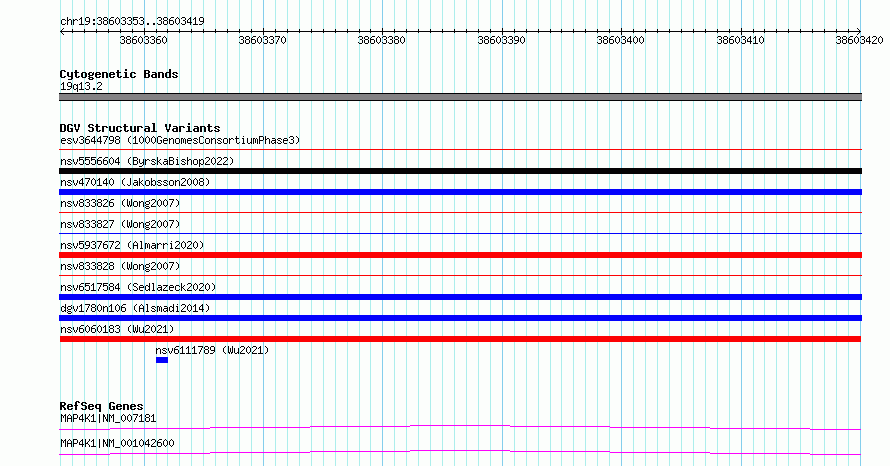Viewport: 890px width, 466px height.
Task: Click the blue bar of nsv6517584
Action: [x=460, y=297]
